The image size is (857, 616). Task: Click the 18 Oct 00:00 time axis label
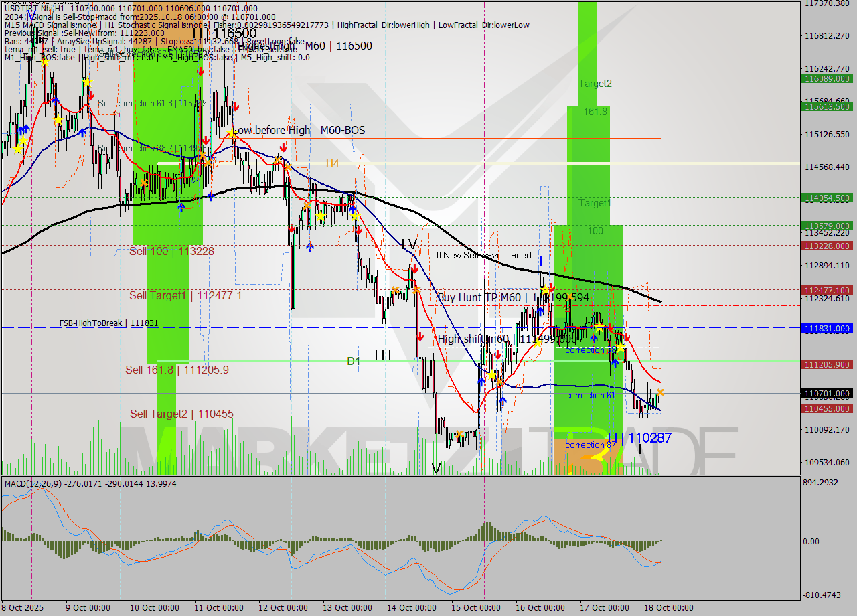[669, 607]
